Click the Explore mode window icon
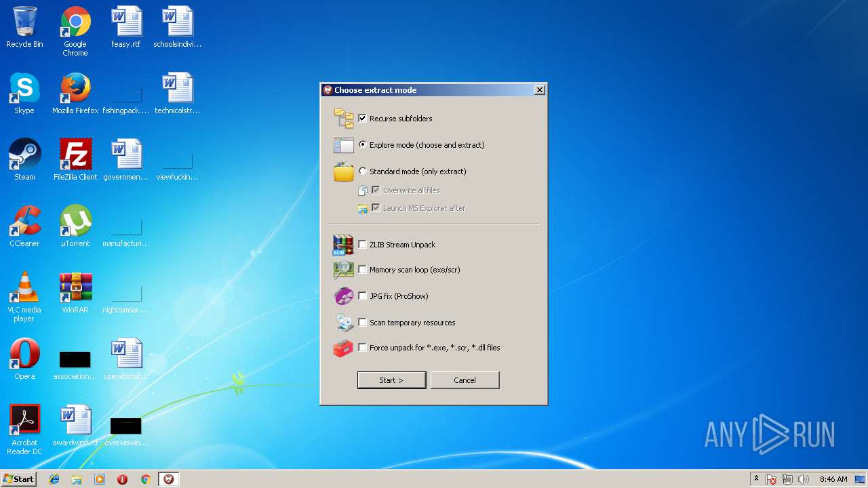868x488 pixels. (x=343, y=145)
